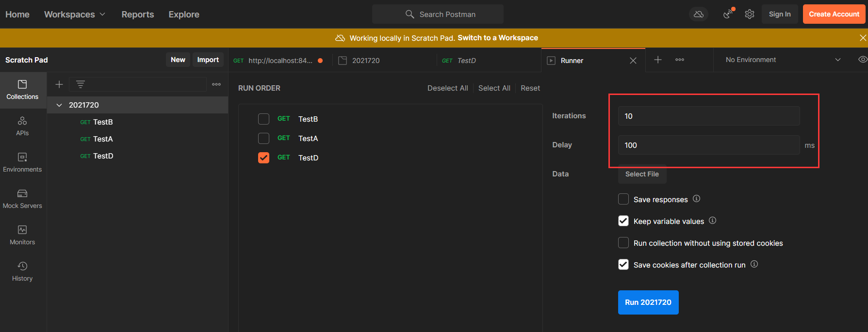Enable Run collection without using stored cookies
Viewport: 868px width, 332px height.
(x=623, y=243)
